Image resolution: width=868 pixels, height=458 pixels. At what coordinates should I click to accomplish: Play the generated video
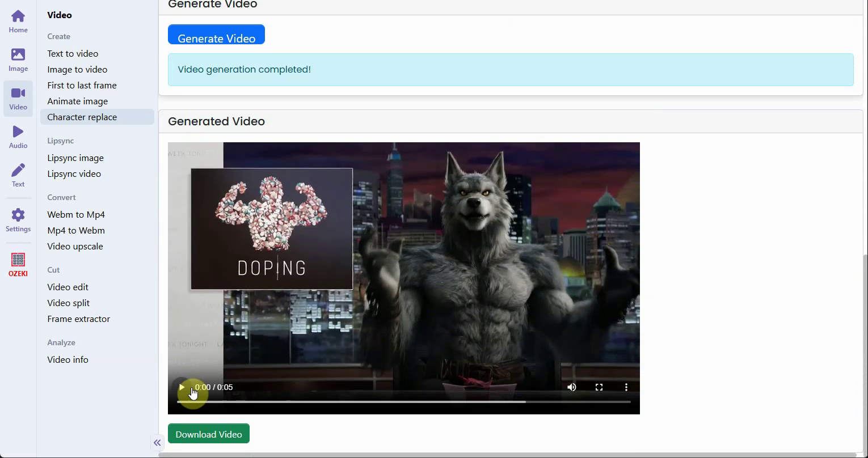[182, 387]
